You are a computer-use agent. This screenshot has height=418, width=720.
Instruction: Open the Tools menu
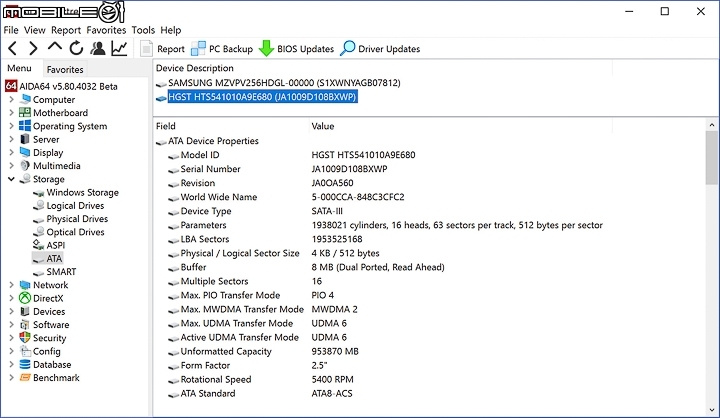(143, 30)
